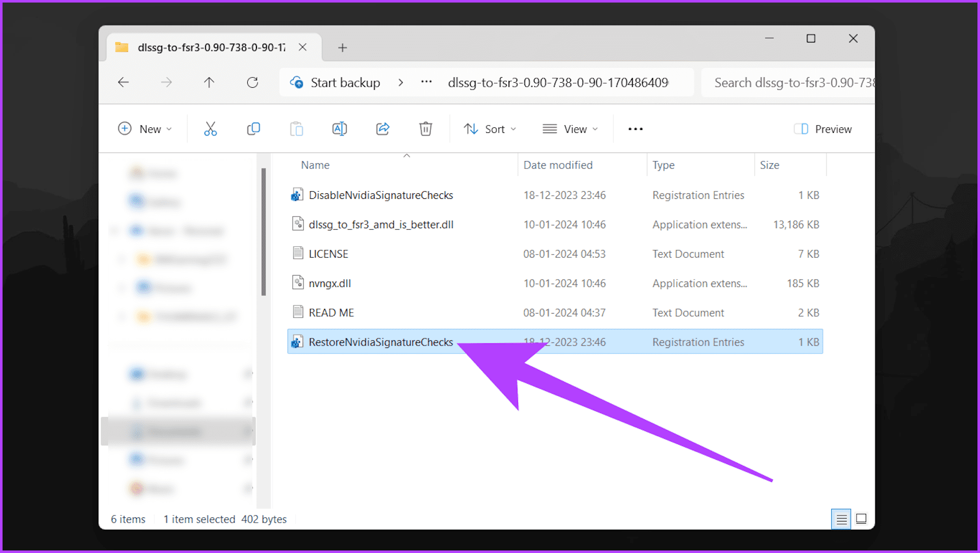Share the selected file
Viewport: 980px width, 553px height.
click(382, 128)
